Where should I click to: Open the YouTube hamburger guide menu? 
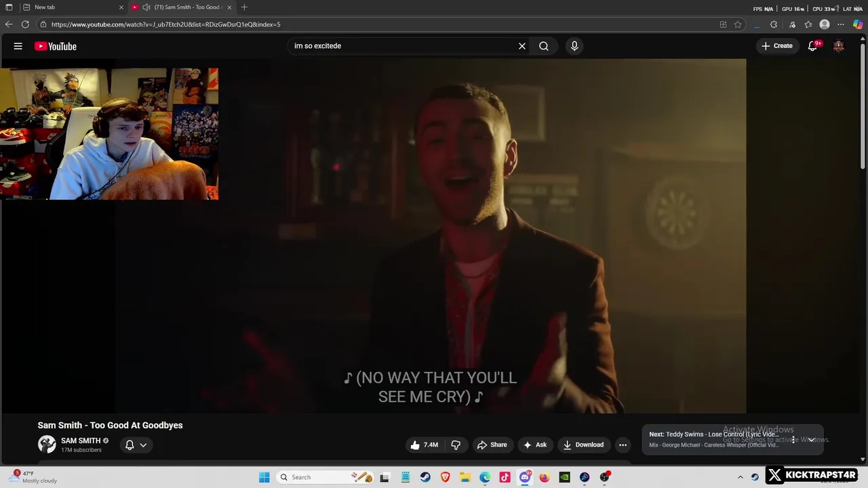point(18,46)
